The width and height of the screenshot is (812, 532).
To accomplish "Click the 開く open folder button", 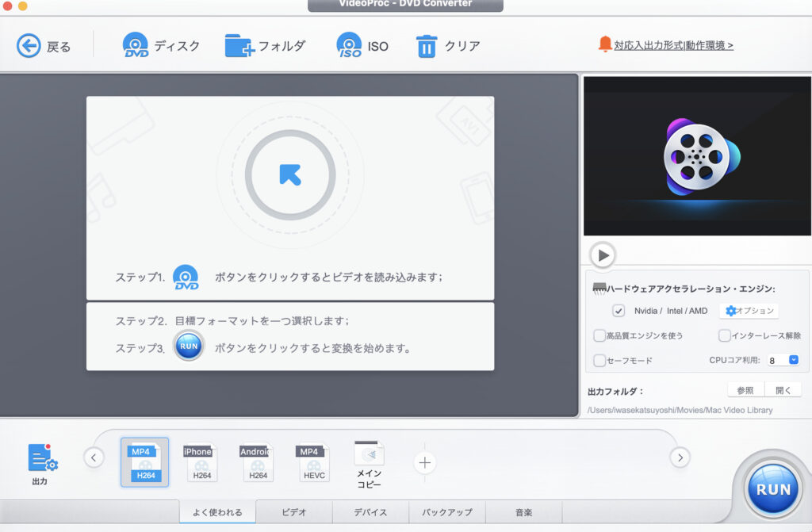I will pyautogui.click(x=783, y=391).
